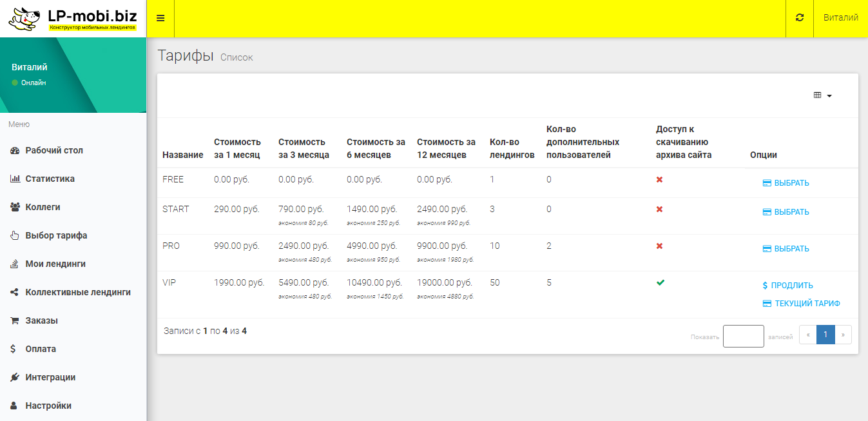Open the LP-mobi.biz dog logo
The height and width of the screenshot is (421, 868).
coord(24,19)
